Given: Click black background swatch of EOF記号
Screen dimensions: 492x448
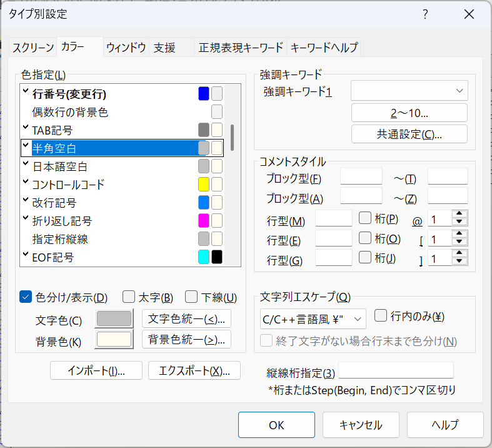Looking at the screenshot, I should click(x=217, y=257).
